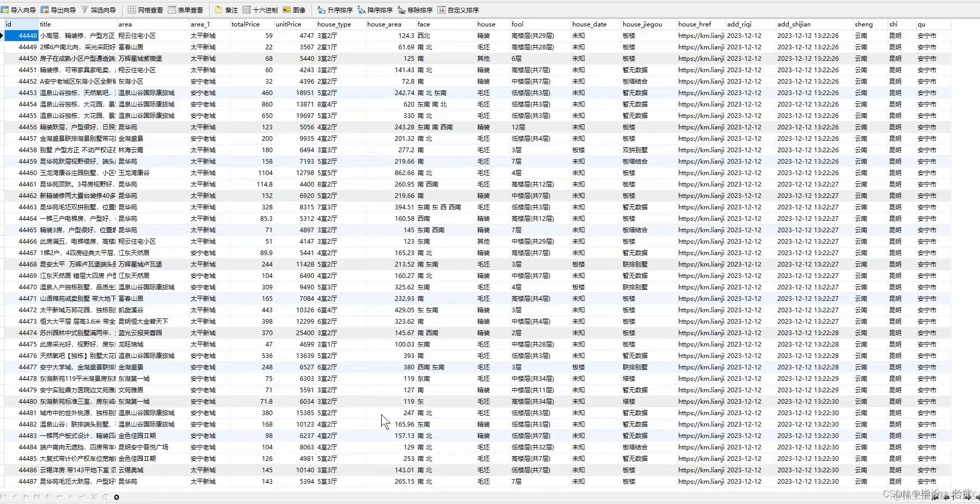Open the 备注 memo viewer
This screenshot has height=504, width=980.
(x=226, y=10)
